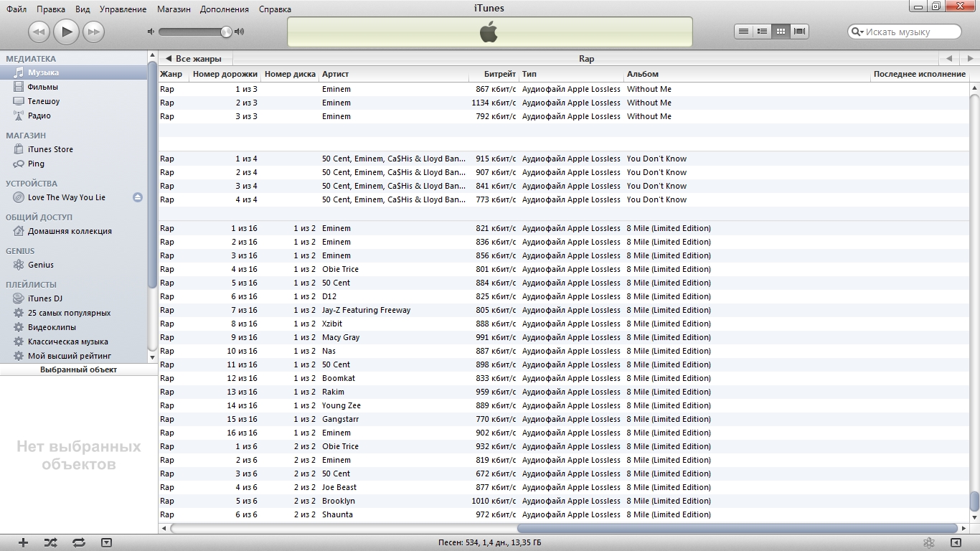Viewport: 980px width, 551px height.
Task: Click the horizontal scrollbar thumb
Action: pos(737,529)
